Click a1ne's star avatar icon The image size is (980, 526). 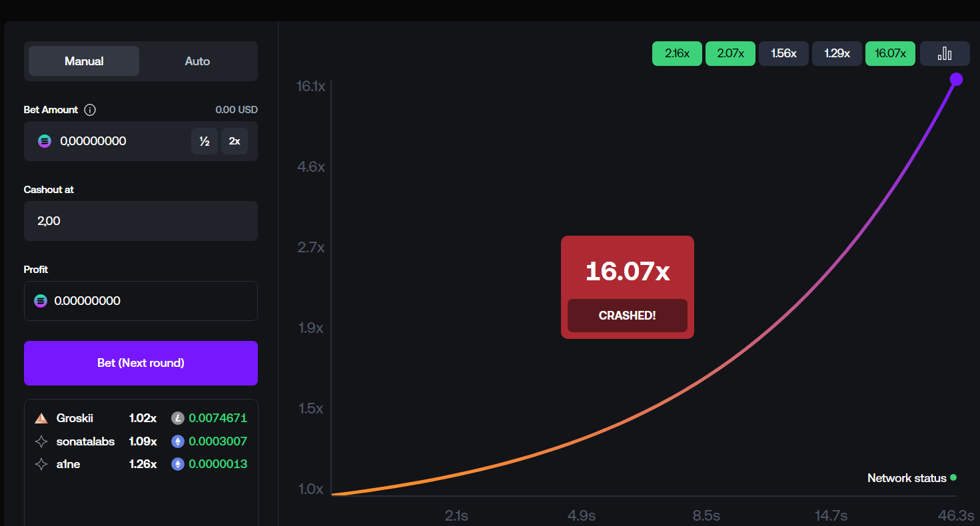click(41, 464)
